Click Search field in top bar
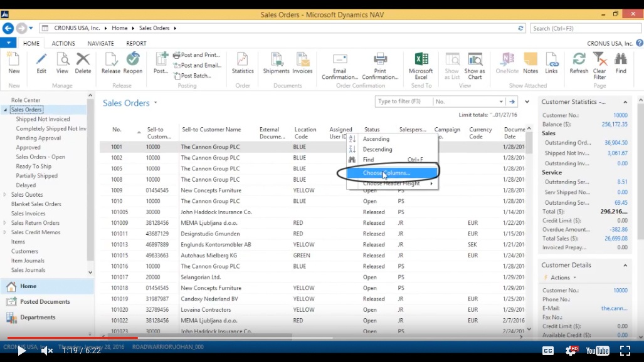644x362 pixels. click(586, 28)
